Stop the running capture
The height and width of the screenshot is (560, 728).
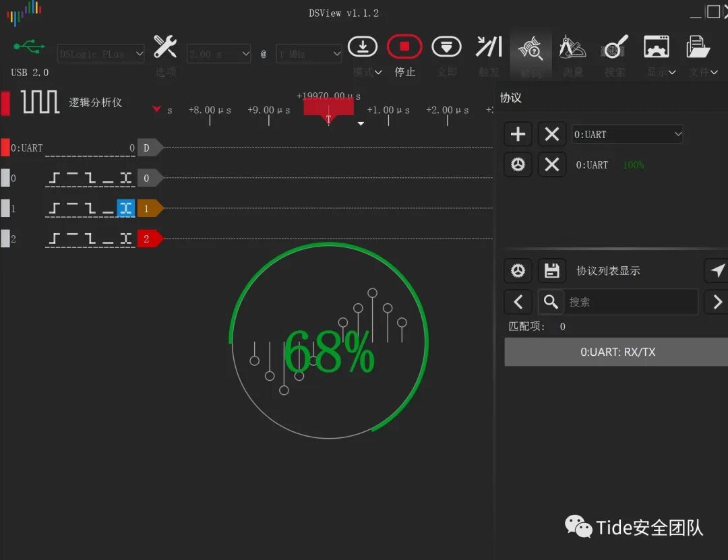coord(404,46)
